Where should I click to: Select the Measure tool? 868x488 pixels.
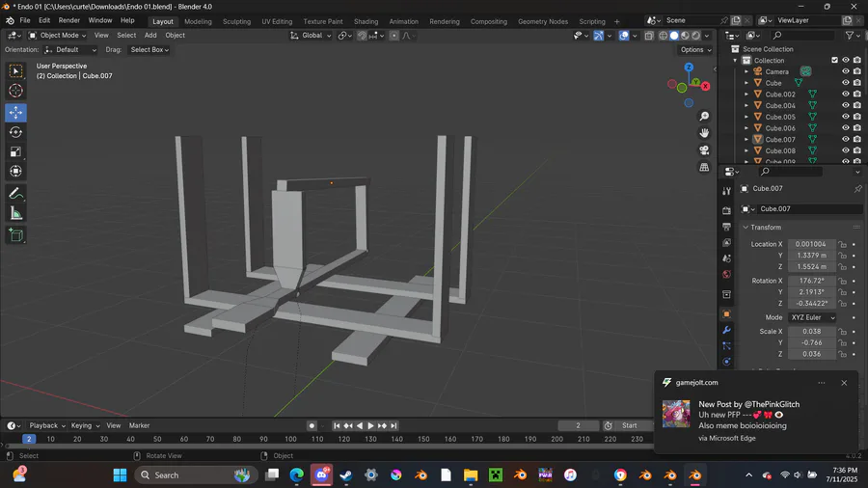click(15, 213)
